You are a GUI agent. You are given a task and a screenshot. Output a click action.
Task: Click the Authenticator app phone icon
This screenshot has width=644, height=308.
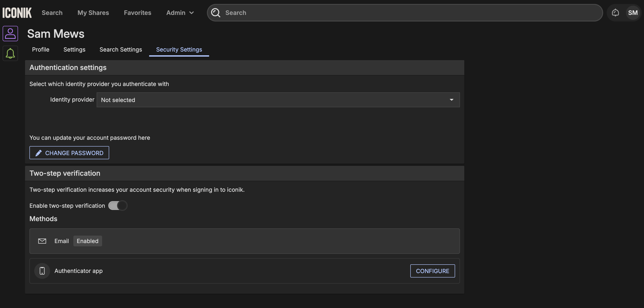(42, 271)
